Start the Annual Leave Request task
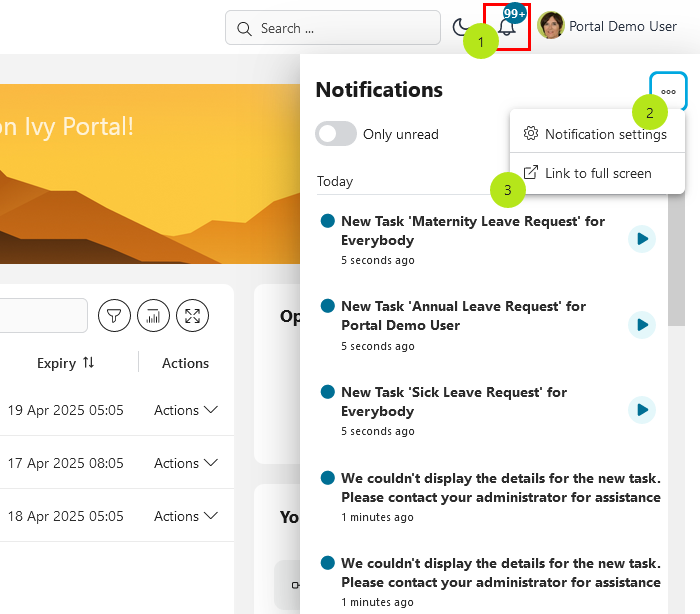This screenshot has height=614, width=700. point(642,325)
